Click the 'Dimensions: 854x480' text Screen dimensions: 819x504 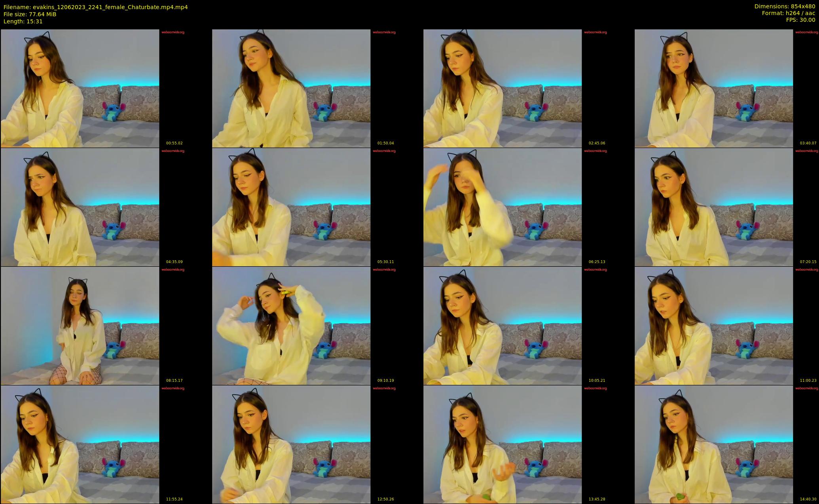[x=785, y=6]
